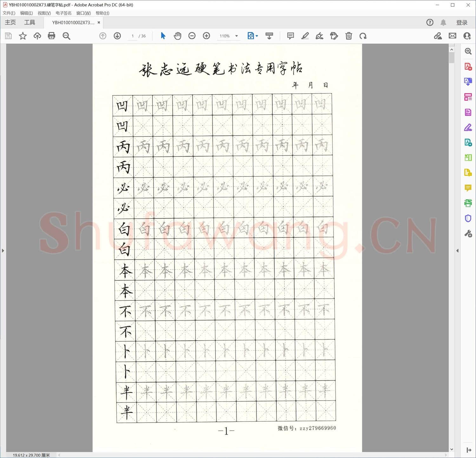Open the 视图(V) menu
Viewport: 476px width, 458px height.
(x=44, y=13)
